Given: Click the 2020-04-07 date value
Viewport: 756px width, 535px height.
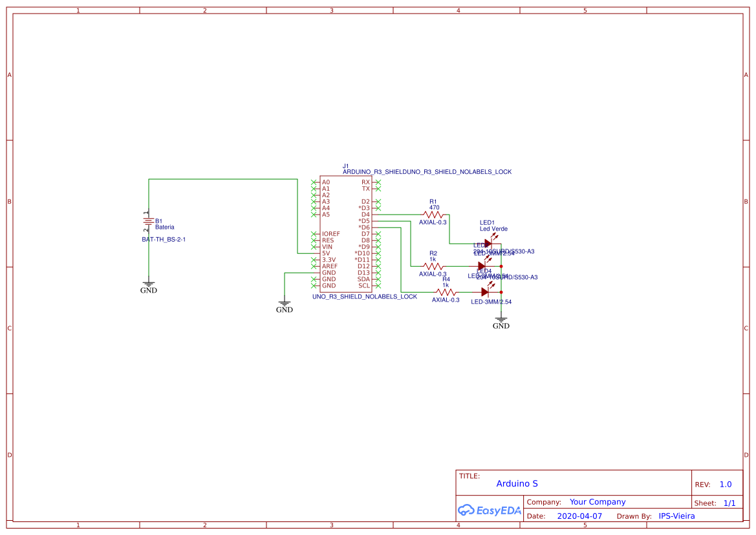Looking at the screenshot, I should pyautogui.click(x=579, y=516).
